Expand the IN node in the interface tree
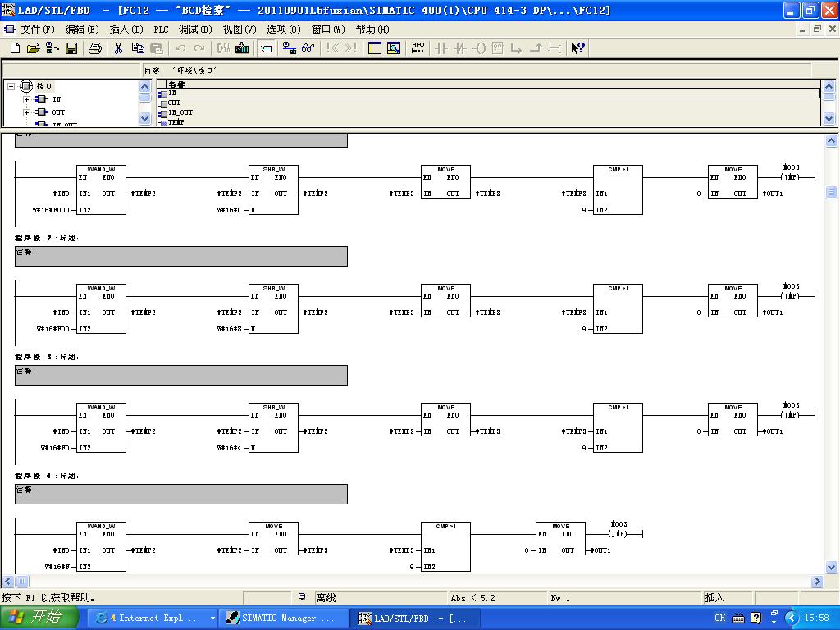 tap(26, 99)
